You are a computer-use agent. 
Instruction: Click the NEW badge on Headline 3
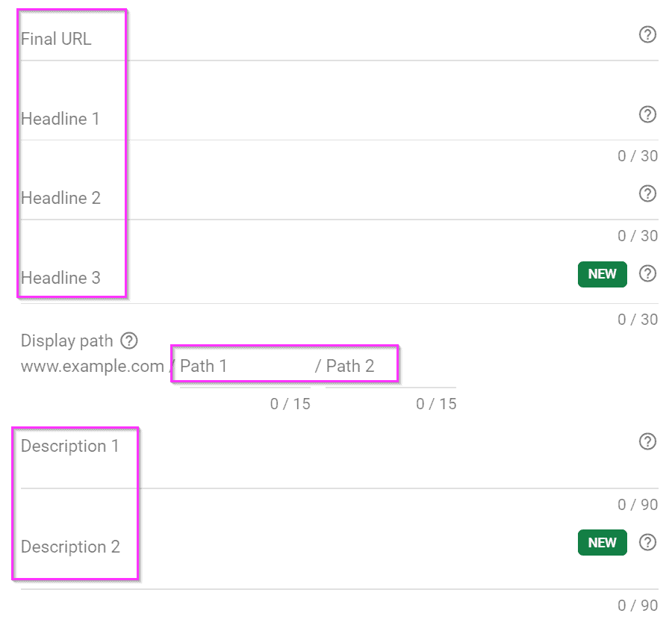(602, 274)
